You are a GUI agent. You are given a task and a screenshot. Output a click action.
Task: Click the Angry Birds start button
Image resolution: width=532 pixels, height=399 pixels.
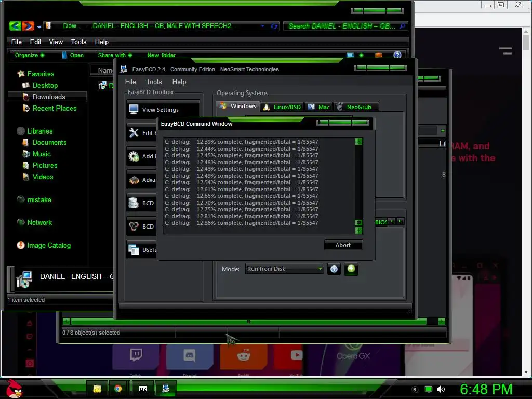[14, 389]
